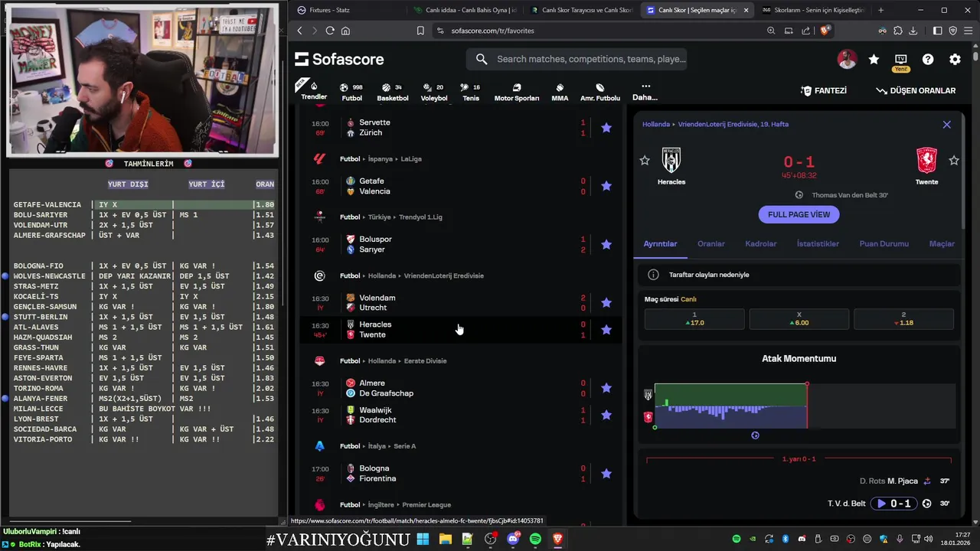Select the away win odds 1.18
Image resolution: width=980 pixels, height=551 pixels.
tap(903, 319)
